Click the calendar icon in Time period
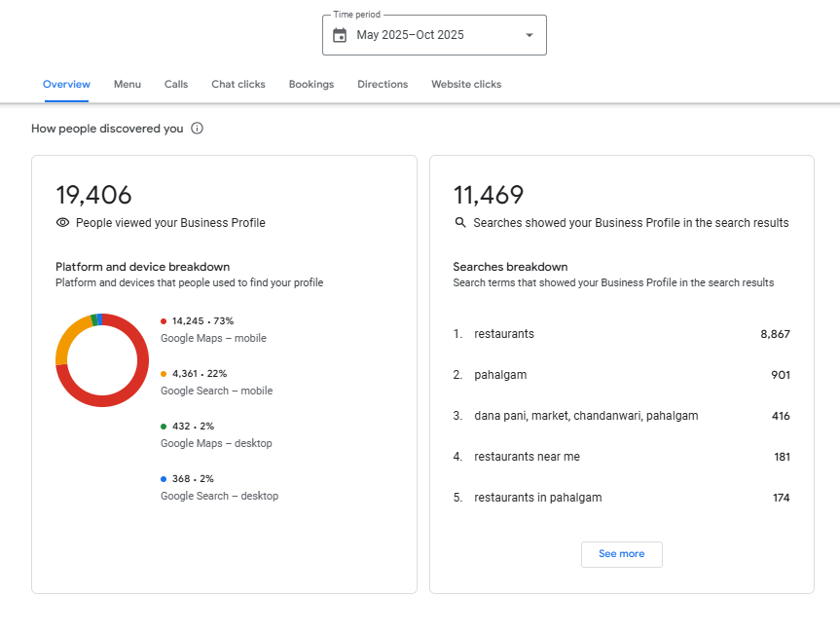Screen dimensions: 840x634 coord(340,35)
